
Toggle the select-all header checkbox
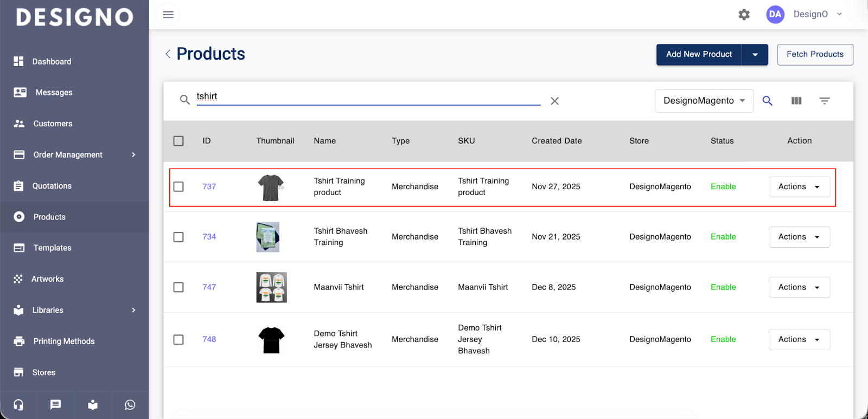[x=178, y=141]
